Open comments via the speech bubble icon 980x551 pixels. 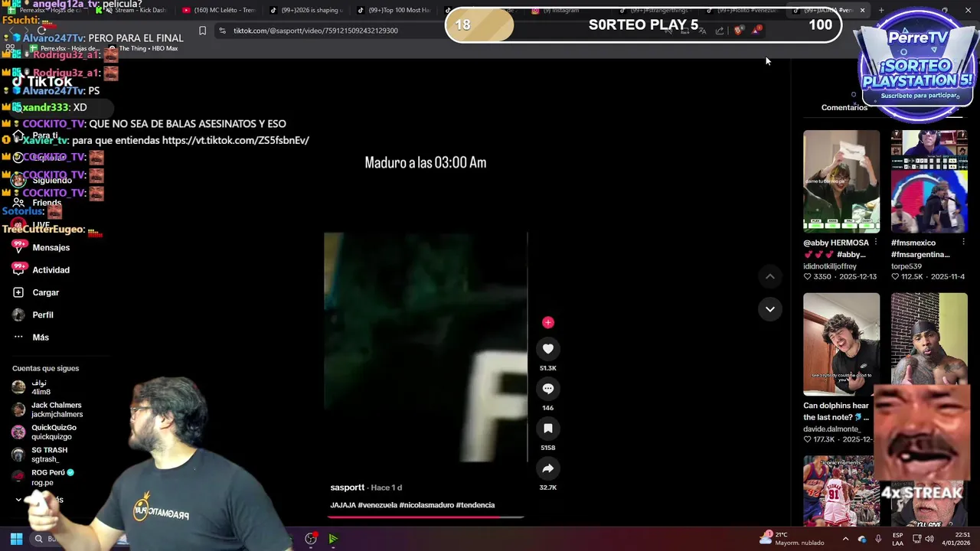point(547,389)
